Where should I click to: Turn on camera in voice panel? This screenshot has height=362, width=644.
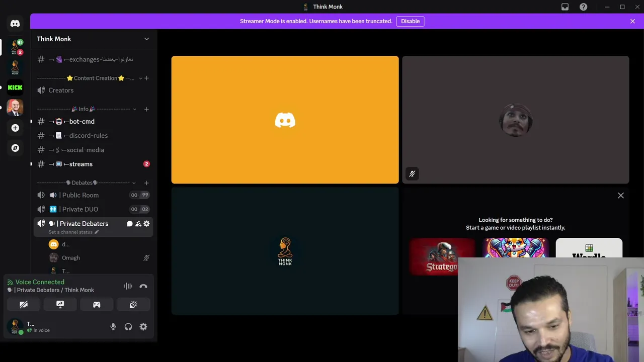23,305
